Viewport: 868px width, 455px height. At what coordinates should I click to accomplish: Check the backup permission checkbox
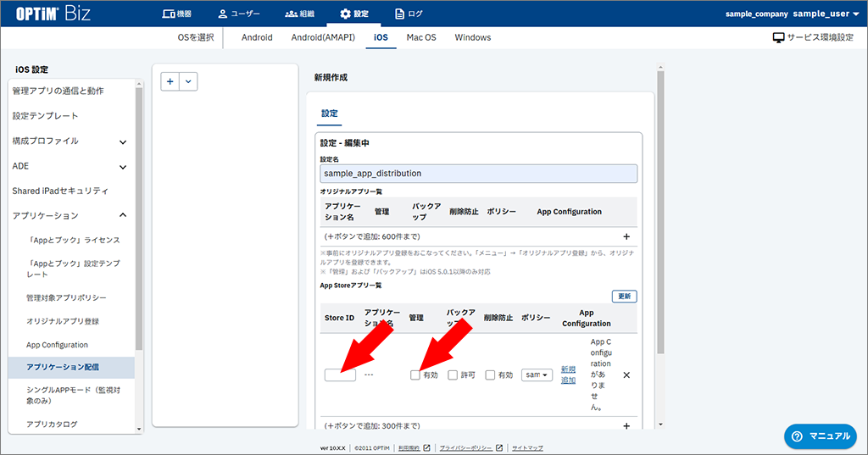pyautogui.click(x=453, y=375)
